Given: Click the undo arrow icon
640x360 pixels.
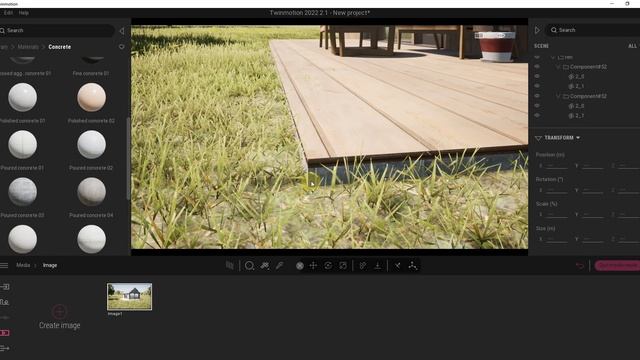Looking at the screenshot, I should point(580,266).
